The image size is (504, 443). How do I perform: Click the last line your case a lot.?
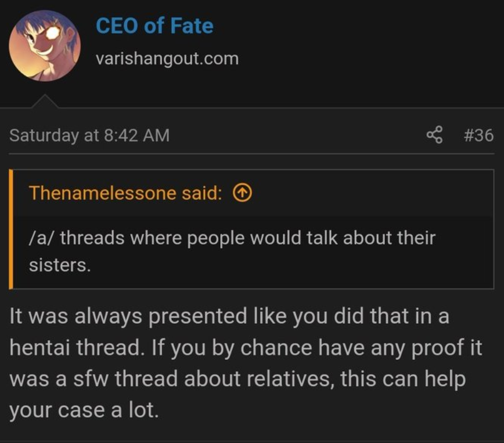pos(84,410)
